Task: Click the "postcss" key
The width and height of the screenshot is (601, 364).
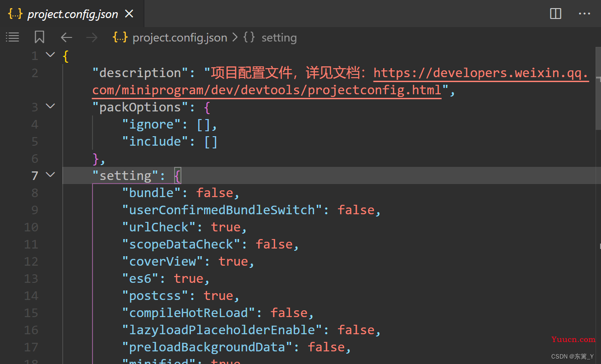Action: 155,296
